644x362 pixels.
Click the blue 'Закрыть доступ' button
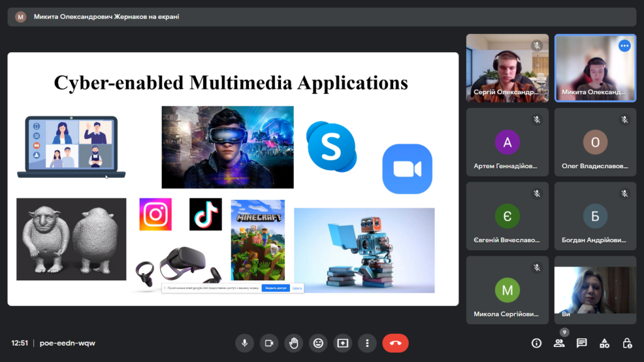tap(275, 288)
